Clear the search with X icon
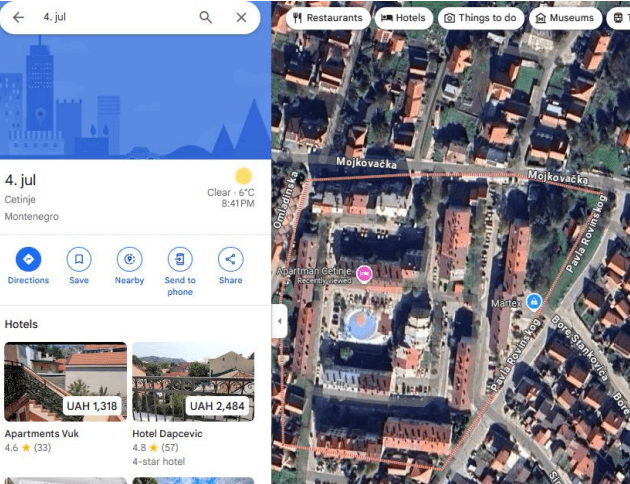Viewport: 630px width, 484px height. (241, 17)
